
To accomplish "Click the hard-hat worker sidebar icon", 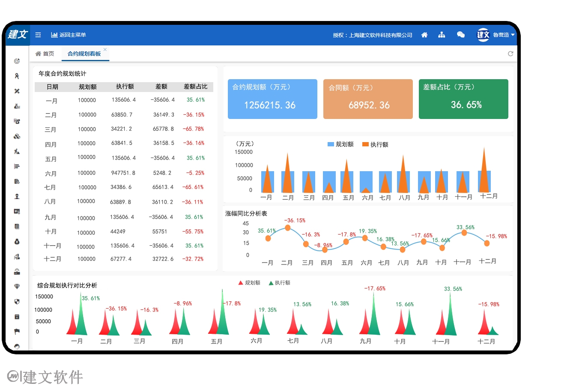I will pyautogui.click(x=17, y=196).
